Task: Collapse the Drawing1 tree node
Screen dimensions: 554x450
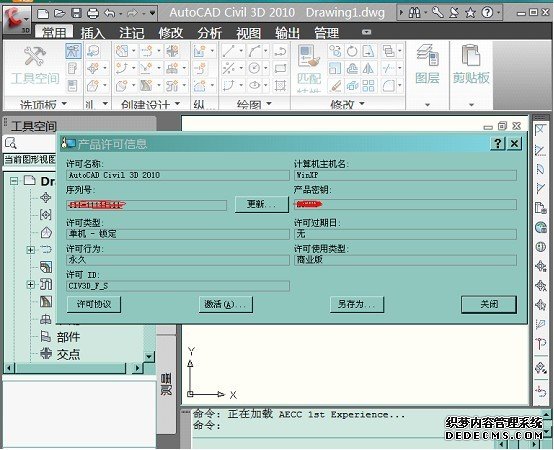Action: coord(14,181)
